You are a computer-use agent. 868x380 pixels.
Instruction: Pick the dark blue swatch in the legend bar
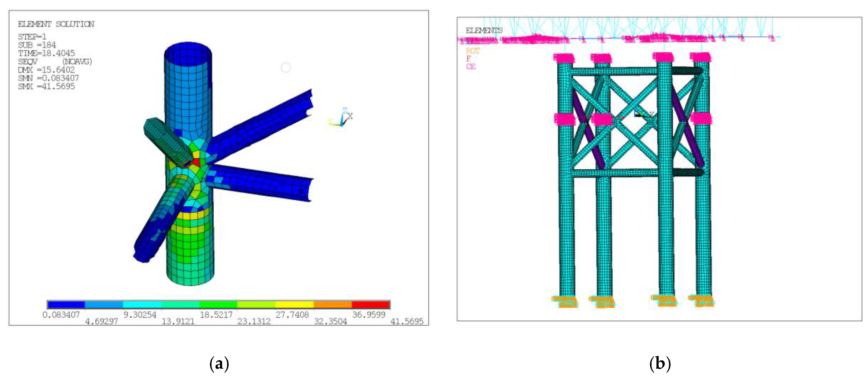tap(66, 304)
